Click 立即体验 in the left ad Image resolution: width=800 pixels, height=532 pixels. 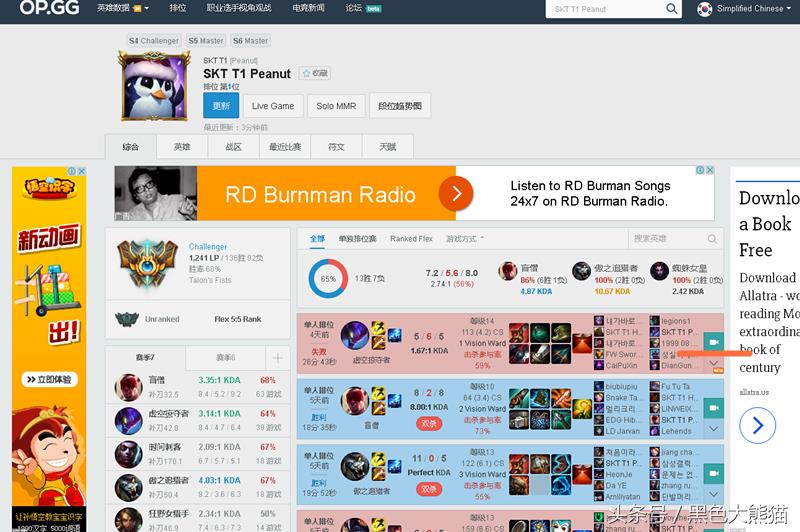(x=49, y=379)
